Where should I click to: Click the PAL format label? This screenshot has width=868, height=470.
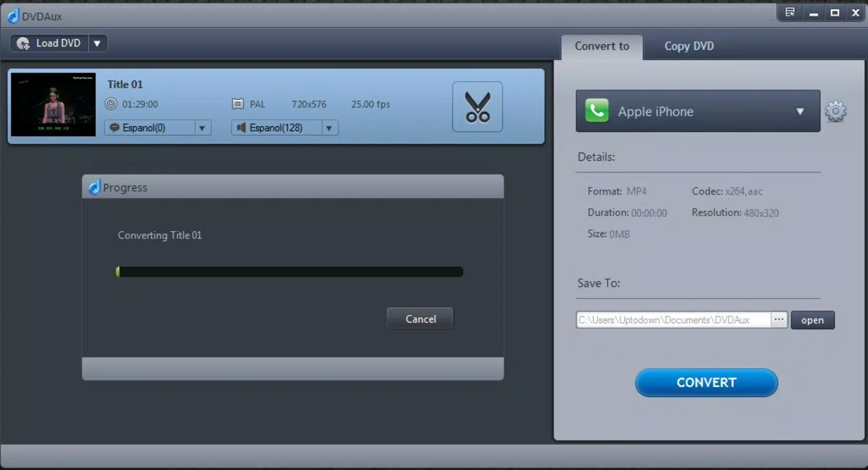pos(257,104)
